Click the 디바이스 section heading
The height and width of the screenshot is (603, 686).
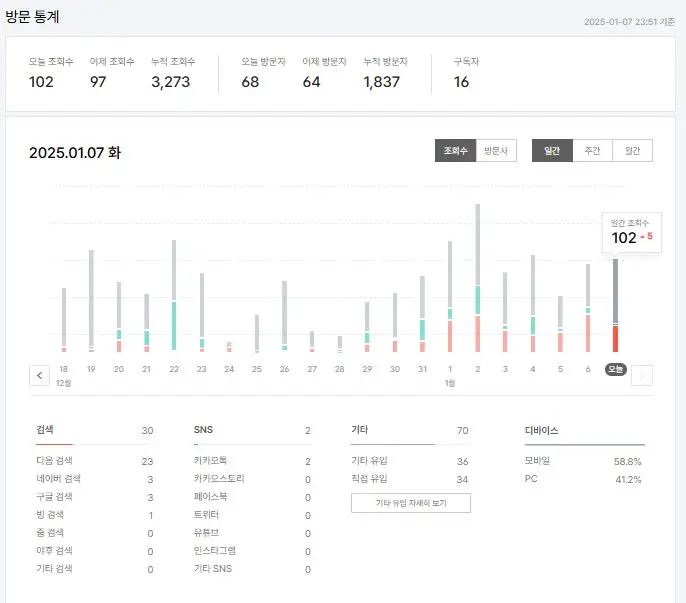(x=542, y=430)
